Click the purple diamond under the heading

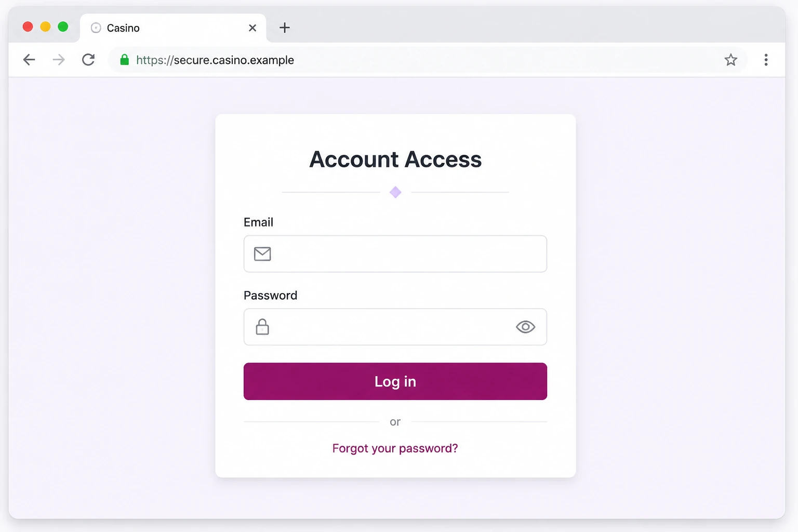click(395, 192)
